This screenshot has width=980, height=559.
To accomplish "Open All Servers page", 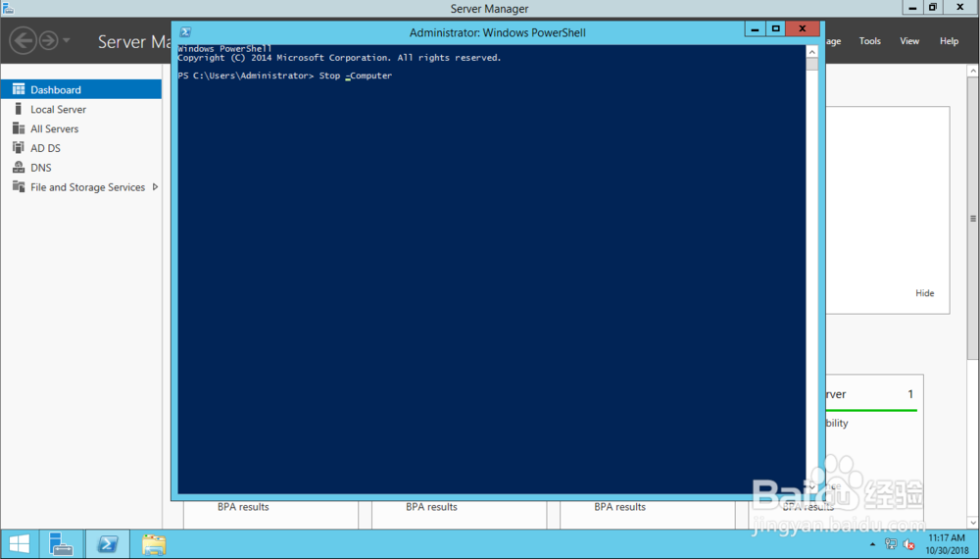I will click(54, 128).
